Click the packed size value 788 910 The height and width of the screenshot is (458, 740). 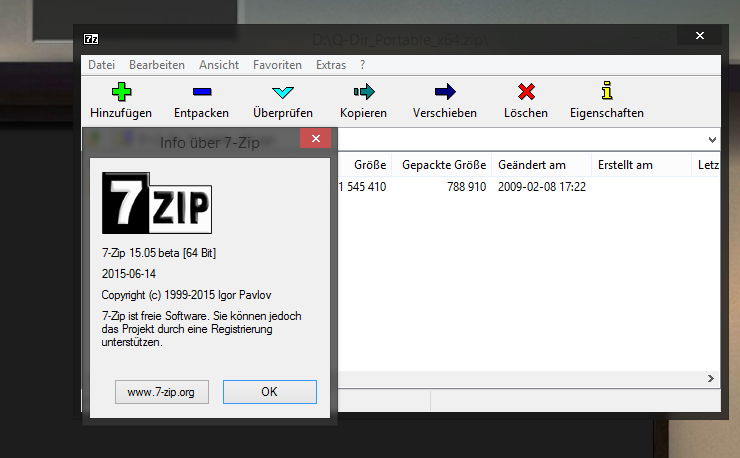click(466, 187)
